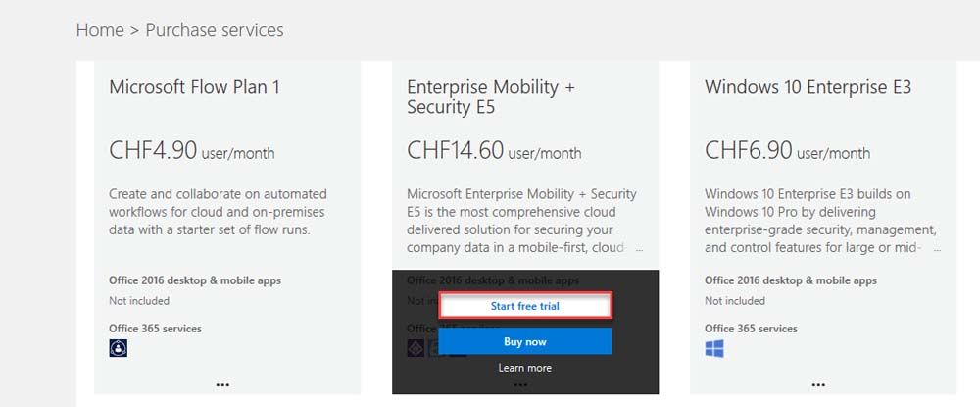Click the CHF14.60 user/month price
Viewport: 980px width, 407px height.
pos(494,151)
